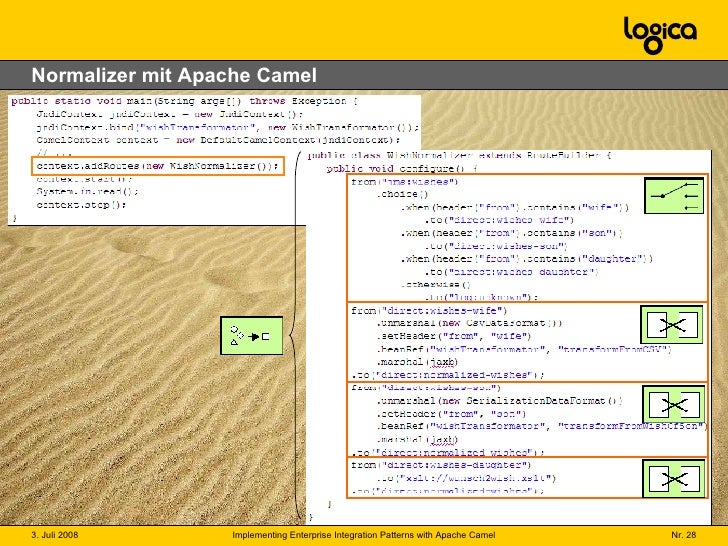Viewport: 728px width, 546px height.
Task: Click the 'JndiContext jndiContext = new JndiContext();' line
Action: pos(169,114)
